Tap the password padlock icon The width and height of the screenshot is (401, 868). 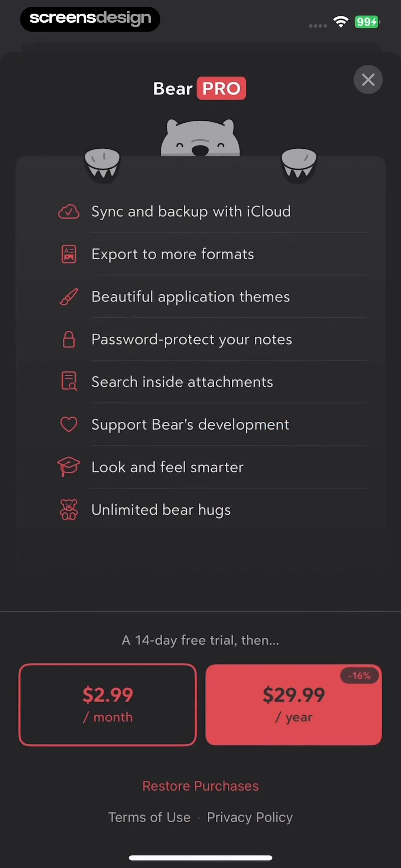point(69,339)
